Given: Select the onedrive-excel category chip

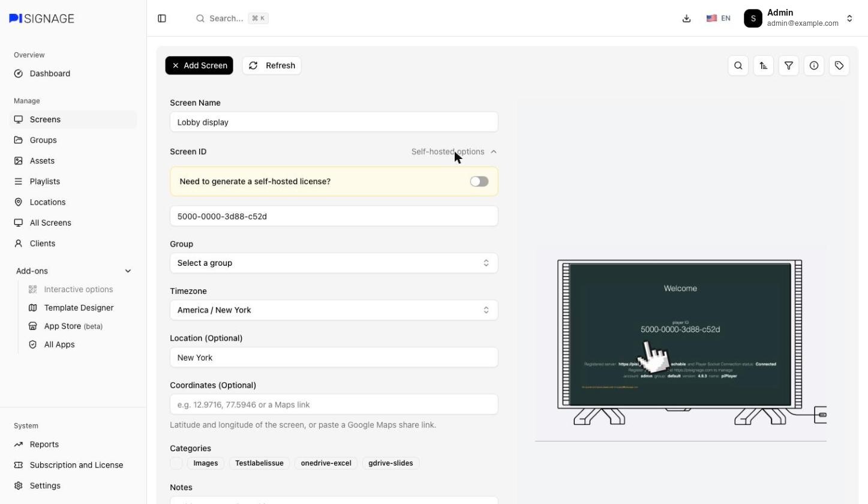Looking at the screenshot, I should pos(326,463).
